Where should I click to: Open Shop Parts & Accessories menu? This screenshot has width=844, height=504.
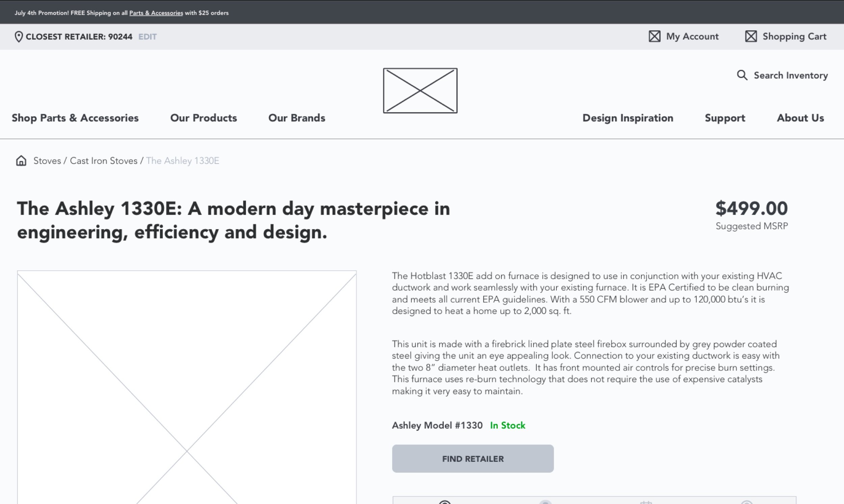pyautogui.click(x=75, y=118)
